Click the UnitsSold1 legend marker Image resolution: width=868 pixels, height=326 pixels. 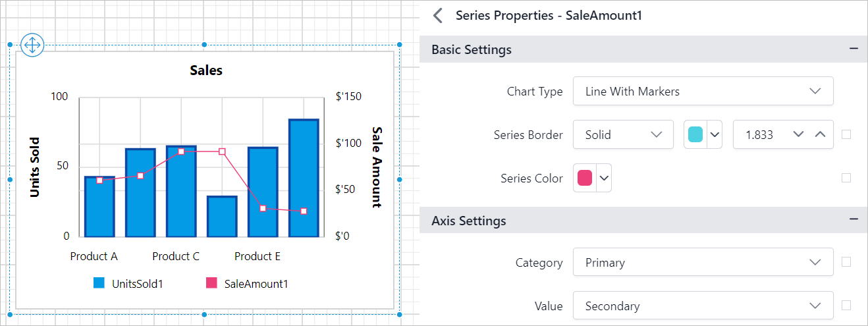[x=99, y=283]
